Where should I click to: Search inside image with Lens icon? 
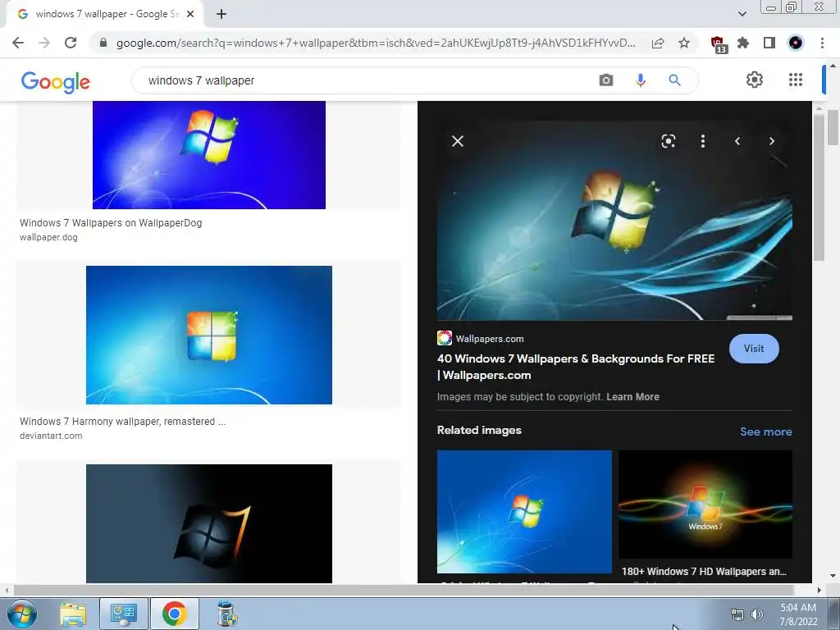[x=668, y=141]
